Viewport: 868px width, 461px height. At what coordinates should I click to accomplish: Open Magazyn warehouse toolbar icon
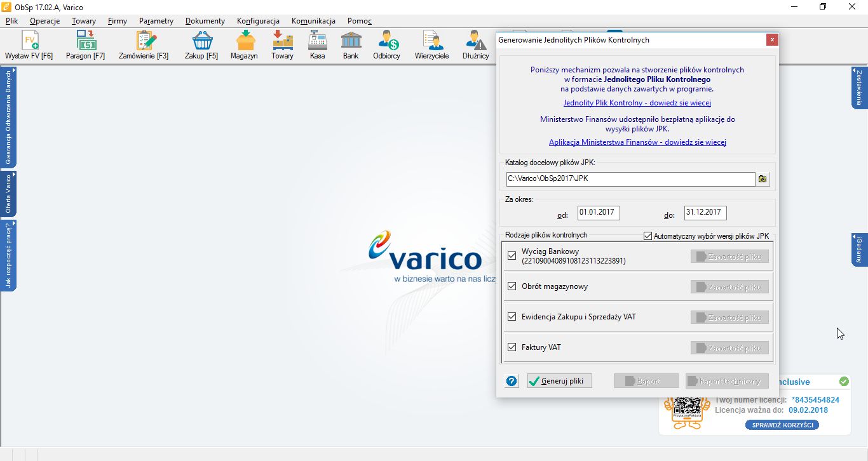(245, 46)
